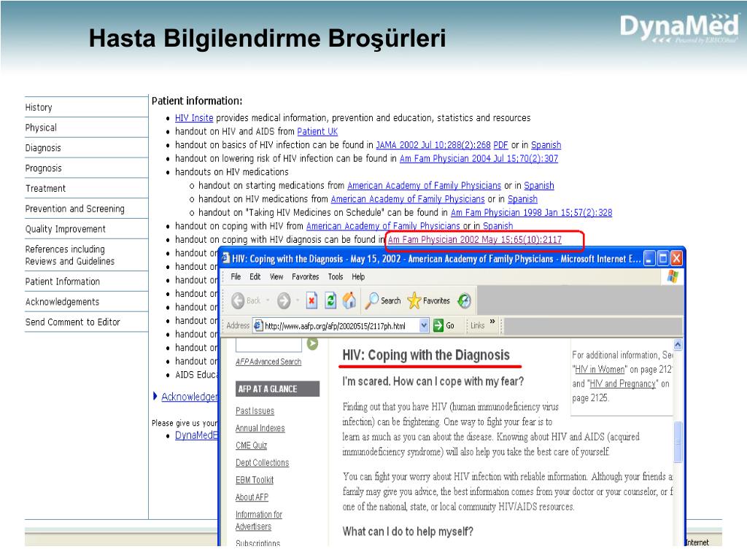This screenshot has width=747, height=560.
Task: Click the Internet Explorer icon in the title bar
Action: point(226,259)
